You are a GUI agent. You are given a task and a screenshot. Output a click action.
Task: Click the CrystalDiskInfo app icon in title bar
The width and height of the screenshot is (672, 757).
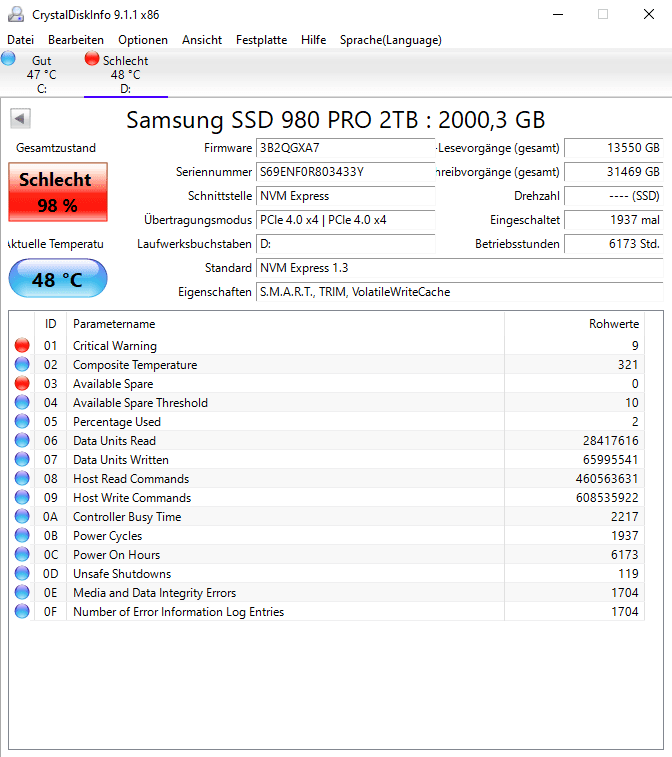(x=16, y=14)
